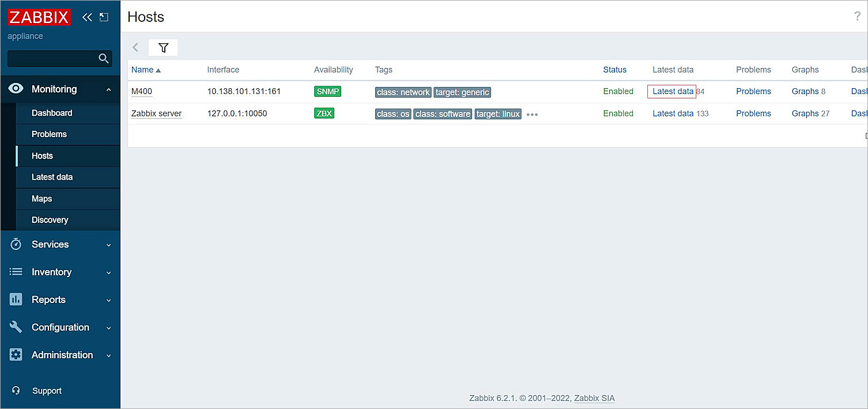Click the ZBX availability indicator for Zabbix server
The image size is (868, 409).
click(x=324, y=113)
